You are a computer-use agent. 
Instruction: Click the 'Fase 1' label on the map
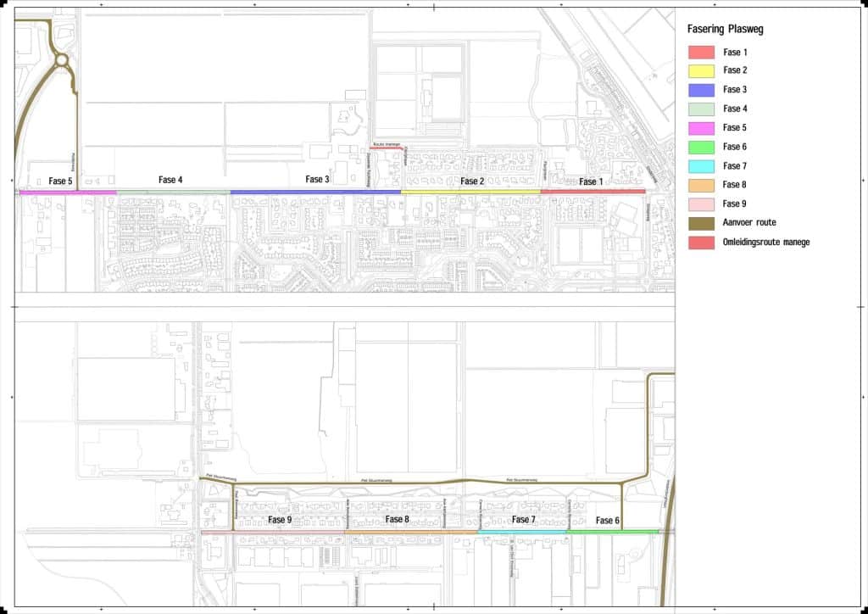(591, 181)
